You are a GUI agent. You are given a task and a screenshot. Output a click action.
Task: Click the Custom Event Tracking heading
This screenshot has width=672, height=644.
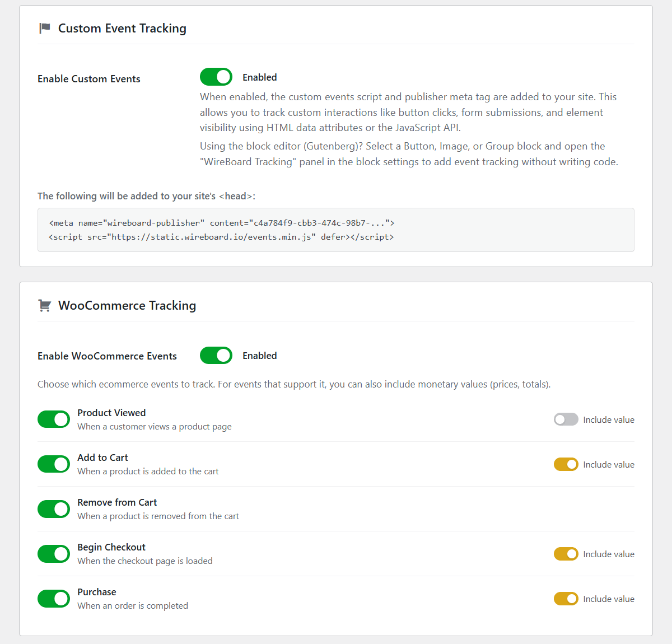pos(122,28)
